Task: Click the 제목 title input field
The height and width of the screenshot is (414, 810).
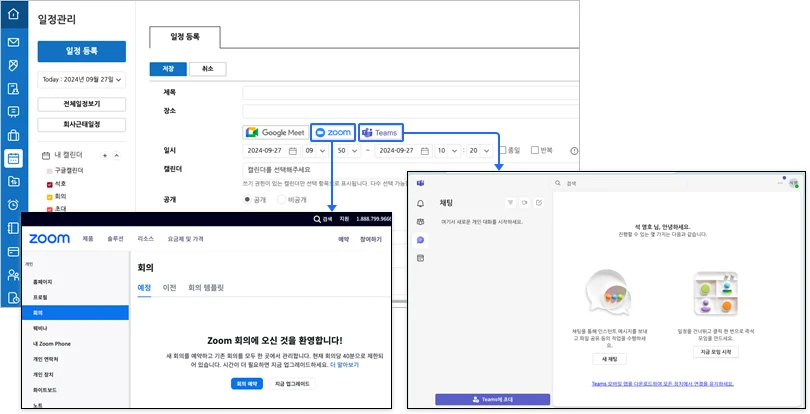Action: click(410, 92)
